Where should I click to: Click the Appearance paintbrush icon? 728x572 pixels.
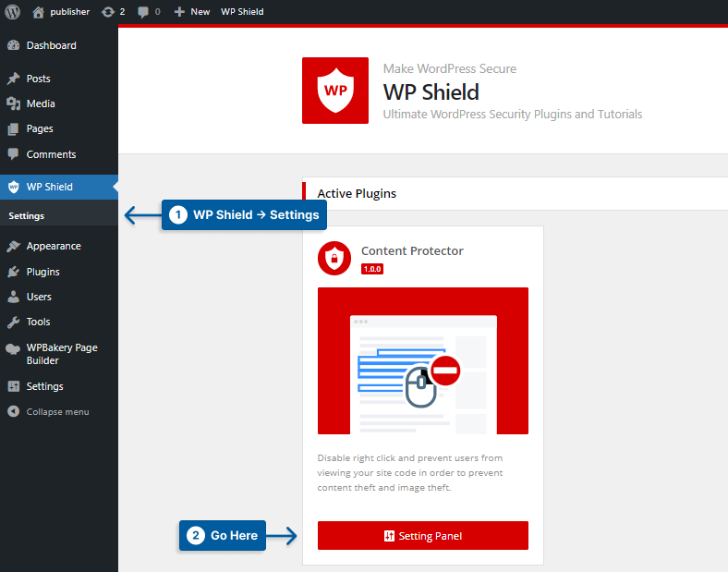(x=14, y=246)
